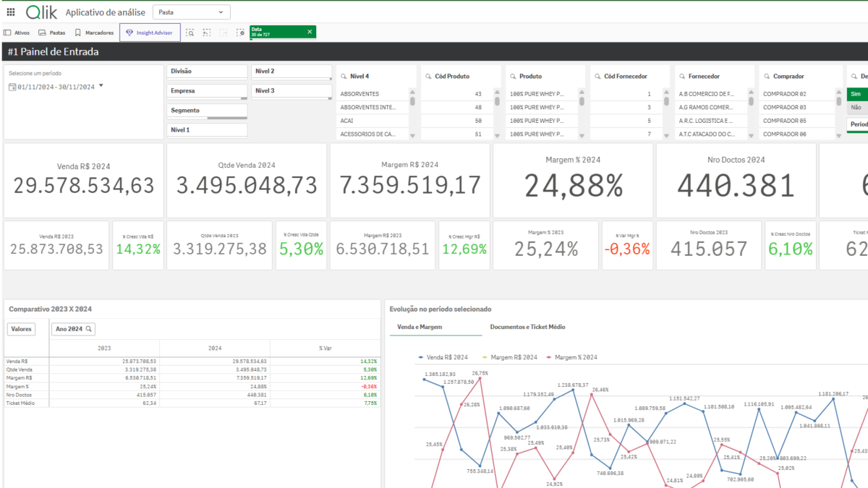Click the Nível 4 list scrollbar
Screen dimensions: 868x488
click(412, 101)
